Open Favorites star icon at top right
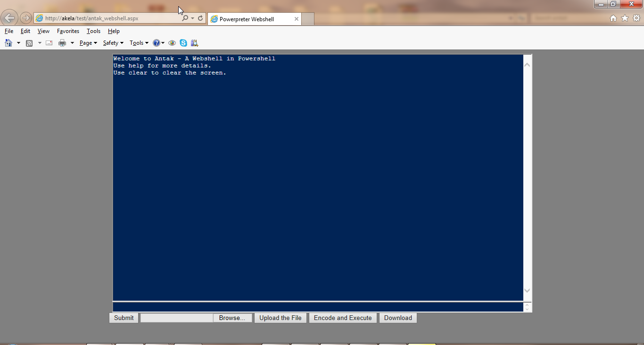Image resolution: width=644 pixels, height=345 pixels. coord(625,18)
